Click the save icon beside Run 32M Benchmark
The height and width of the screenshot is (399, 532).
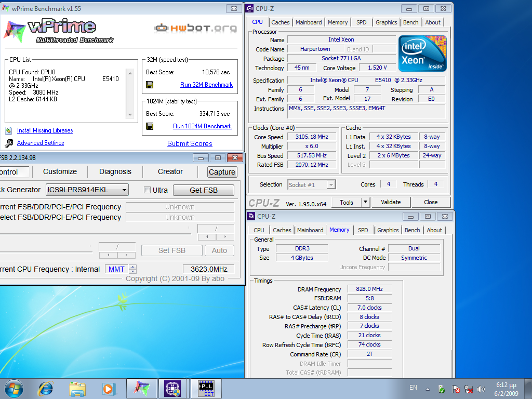click(149, 85)
